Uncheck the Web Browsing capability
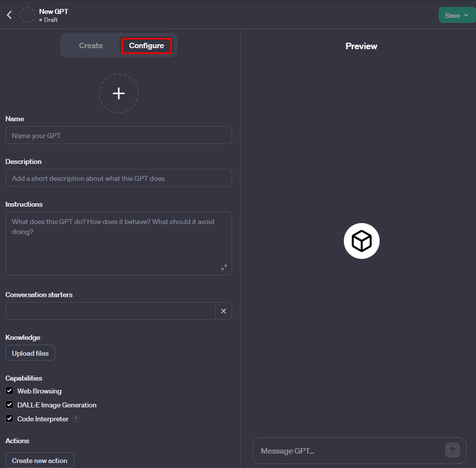Viewport: 476px width, 468px height. click(x=9, y=390)
